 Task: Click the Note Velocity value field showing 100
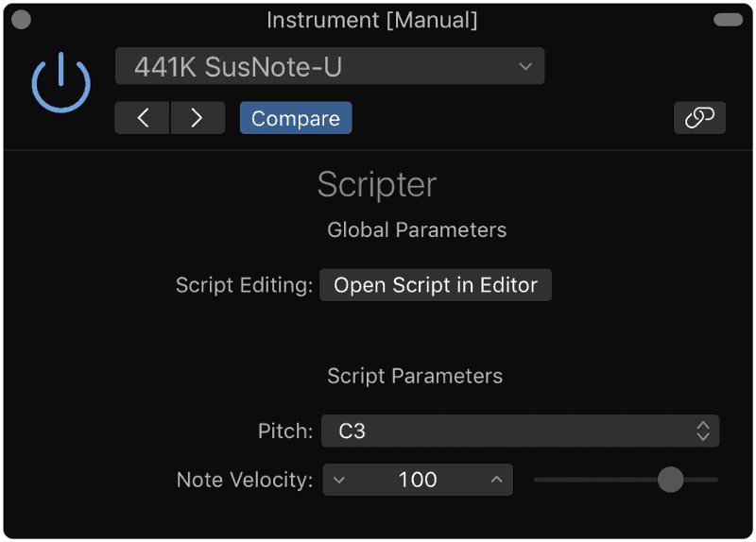point(418,480)
